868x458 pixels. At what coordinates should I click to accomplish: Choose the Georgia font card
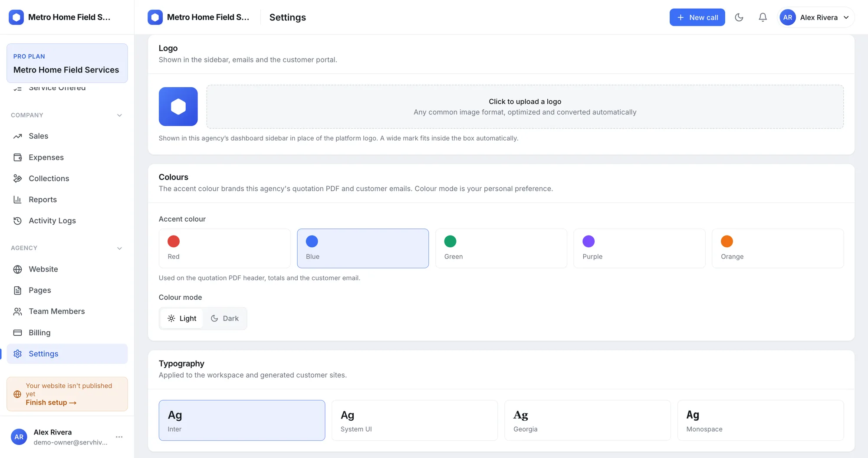(x=587, y=420)
